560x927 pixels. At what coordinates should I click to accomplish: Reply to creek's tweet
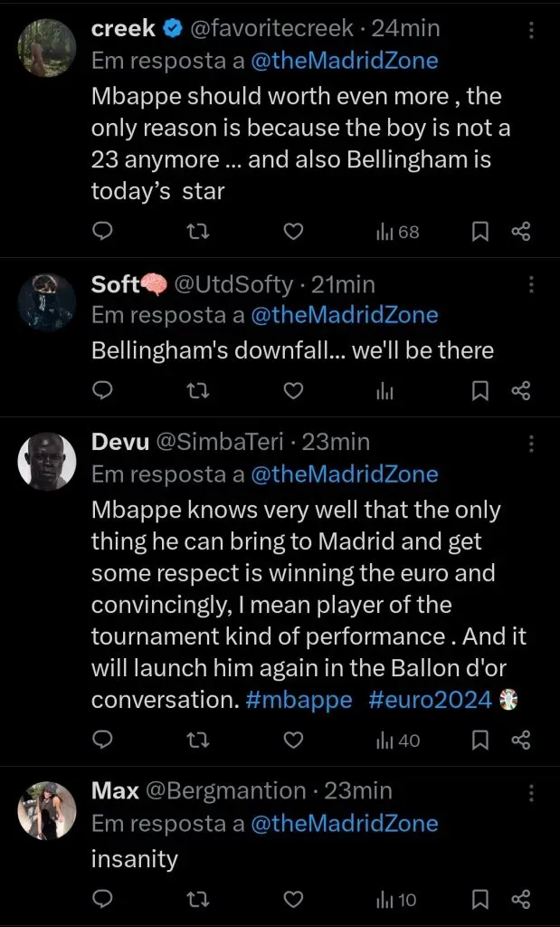point(103,232)
